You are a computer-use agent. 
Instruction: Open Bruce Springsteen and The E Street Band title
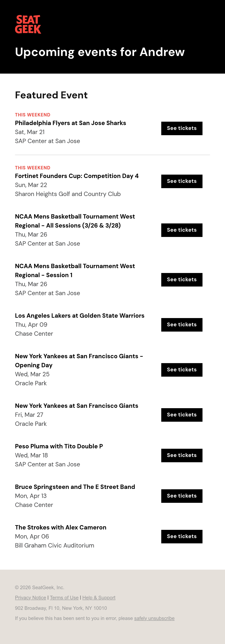tap(75, 487)
